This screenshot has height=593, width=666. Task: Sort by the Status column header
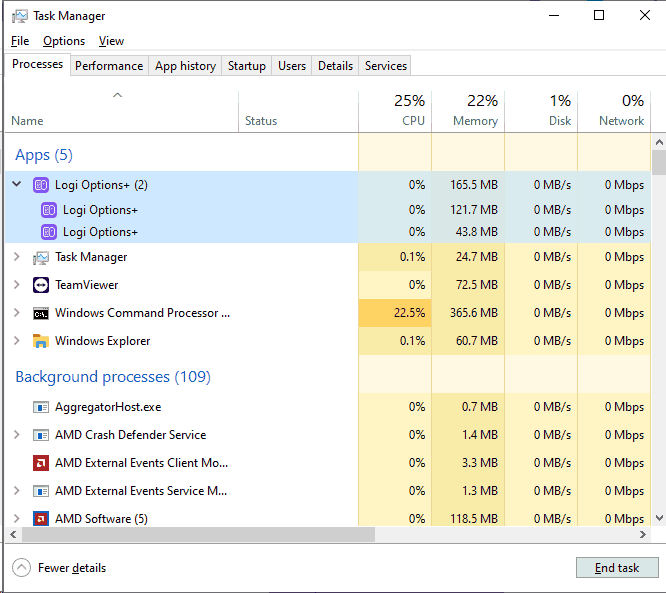click(298, 111)
